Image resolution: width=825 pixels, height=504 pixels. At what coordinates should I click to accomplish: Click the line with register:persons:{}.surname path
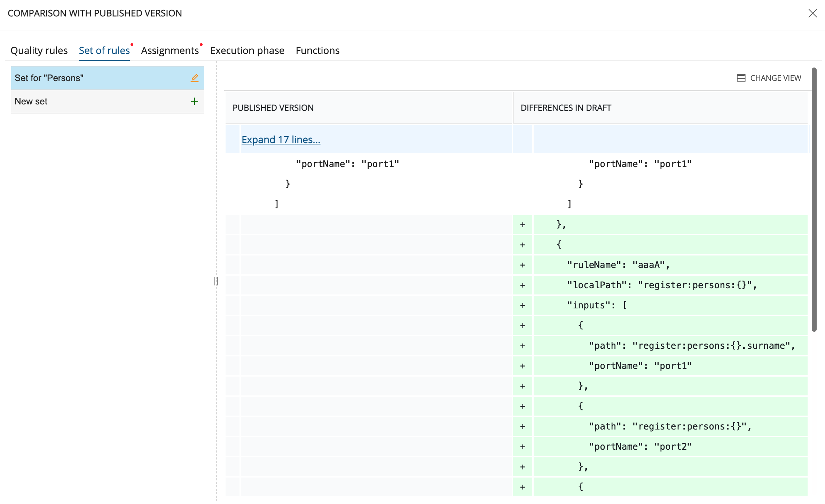click(x=670, y=346)
